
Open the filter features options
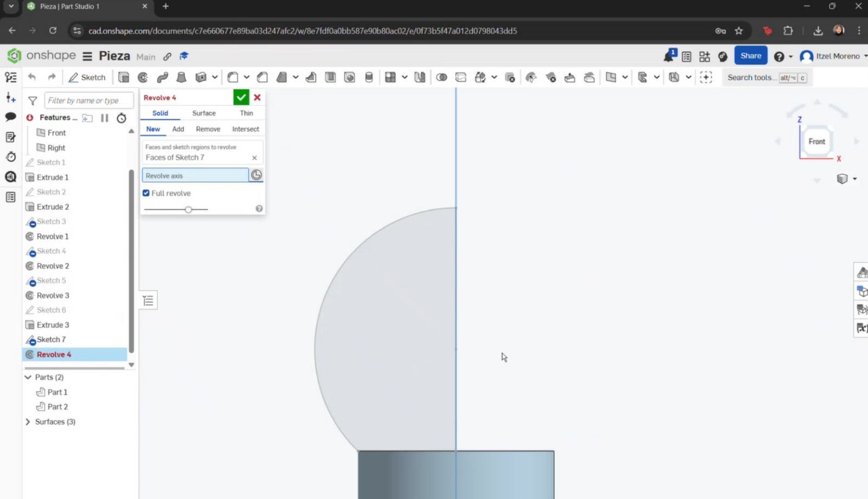point(33,100)
